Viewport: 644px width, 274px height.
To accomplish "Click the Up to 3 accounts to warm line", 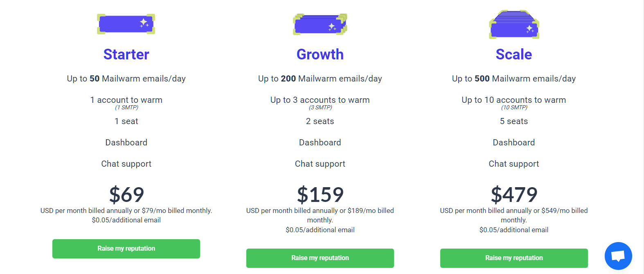I will (x=320, y=100).
